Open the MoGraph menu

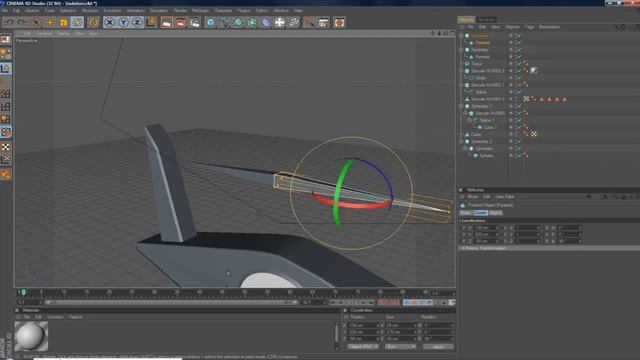200,10
